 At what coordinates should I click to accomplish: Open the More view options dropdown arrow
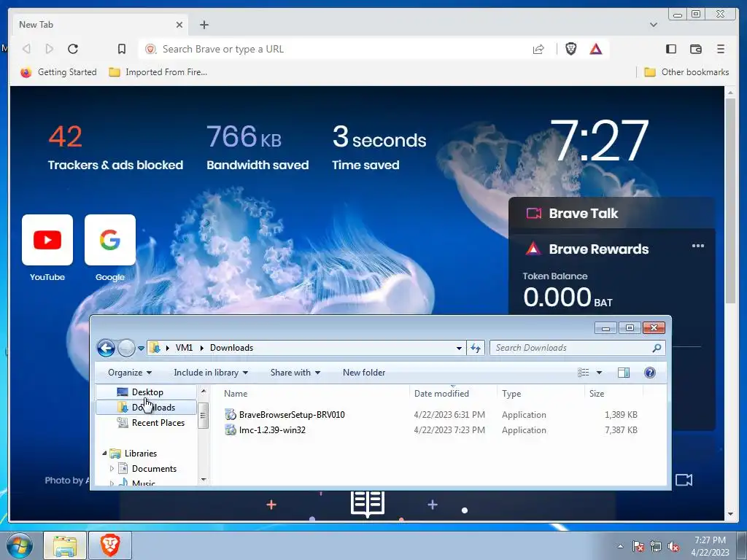[x=600, y=373]
